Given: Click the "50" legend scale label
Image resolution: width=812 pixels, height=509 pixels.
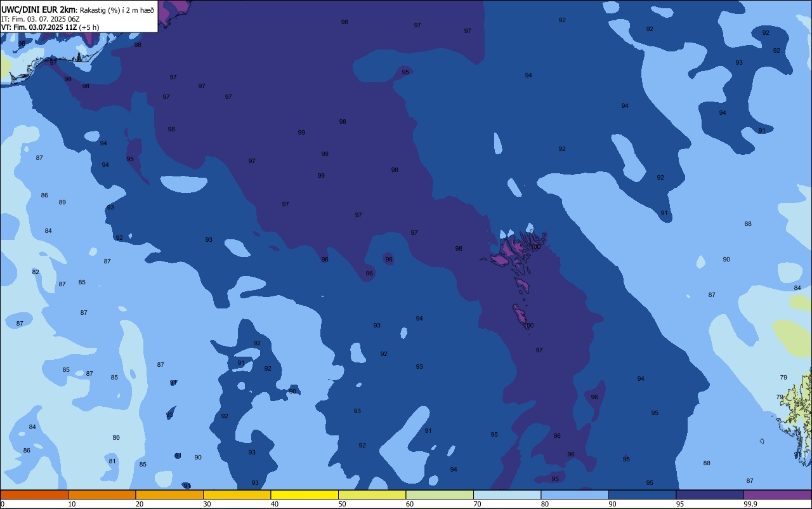Looking at the screenshot, I should (342, 504).
